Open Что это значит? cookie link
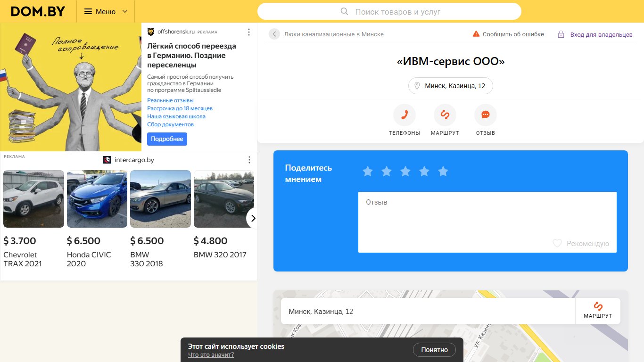The width and height of the screenshot is (644, 362). tap(211, 355)
